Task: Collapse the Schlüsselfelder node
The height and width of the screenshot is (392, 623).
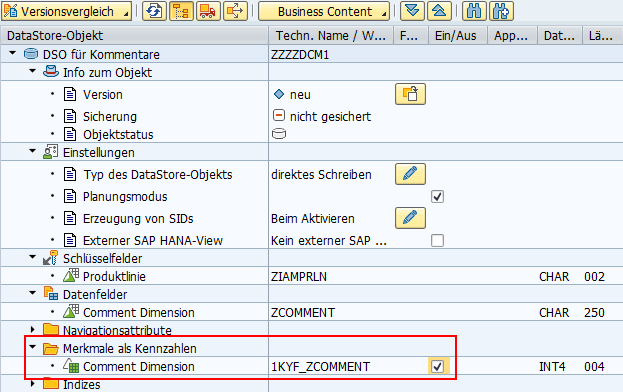Action: tap(33, 257)
